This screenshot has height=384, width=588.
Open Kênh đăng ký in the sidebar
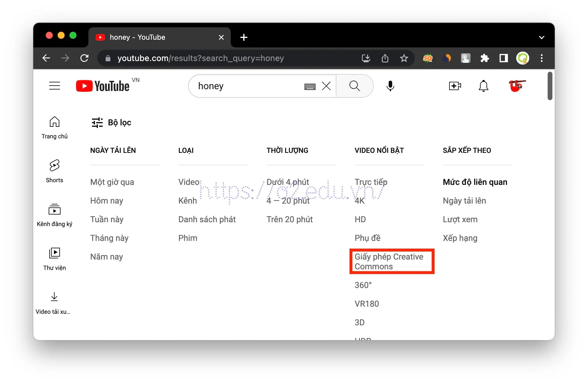tap(55, 215)
